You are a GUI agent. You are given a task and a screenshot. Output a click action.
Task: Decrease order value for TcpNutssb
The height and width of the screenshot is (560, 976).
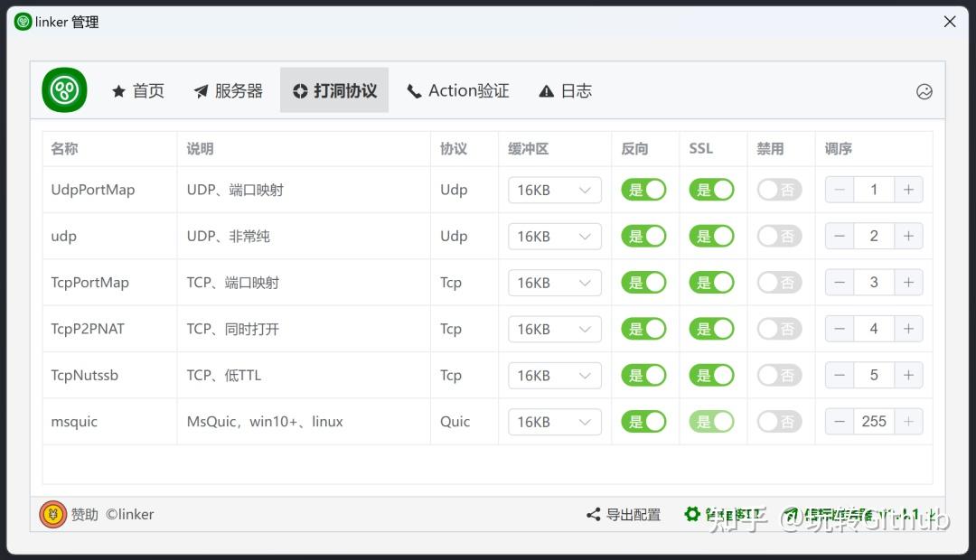840,375
